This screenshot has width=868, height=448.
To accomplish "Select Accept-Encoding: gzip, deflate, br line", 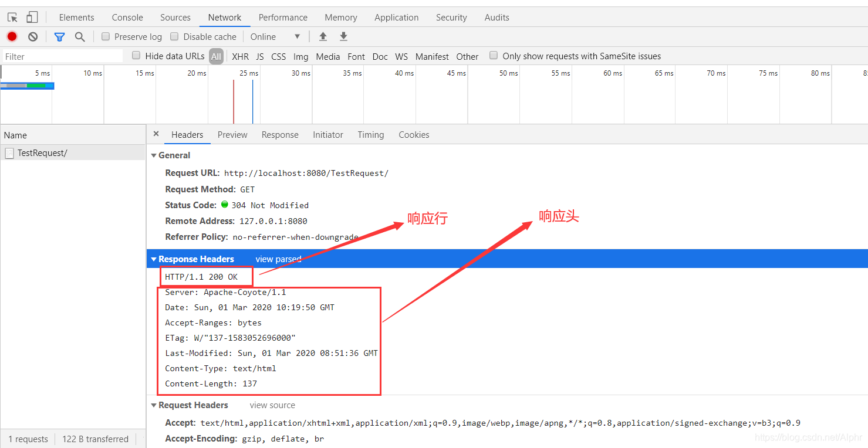I will point(245,439).
